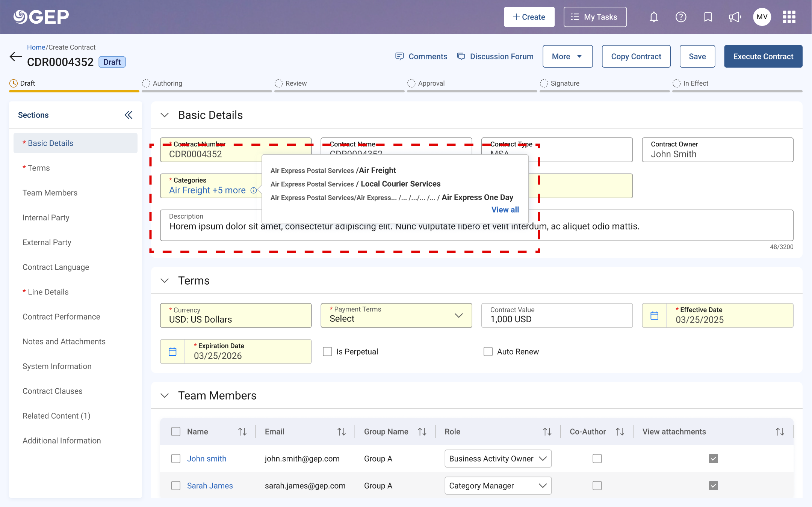Sort team members by Co-Author
812x507 pixels.
click(x=620, y=432)
